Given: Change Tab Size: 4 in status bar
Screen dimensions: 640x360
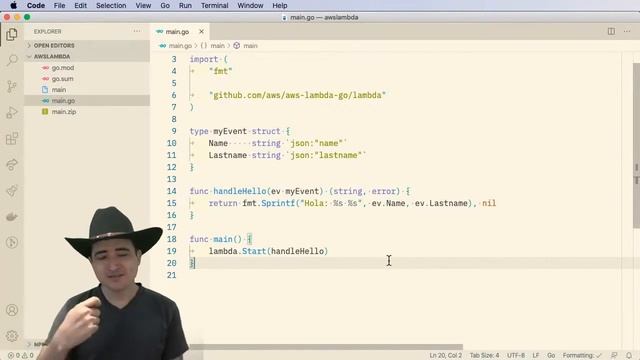Looking at the screenshot, I should pyautogui.click(x=484, y=356).
